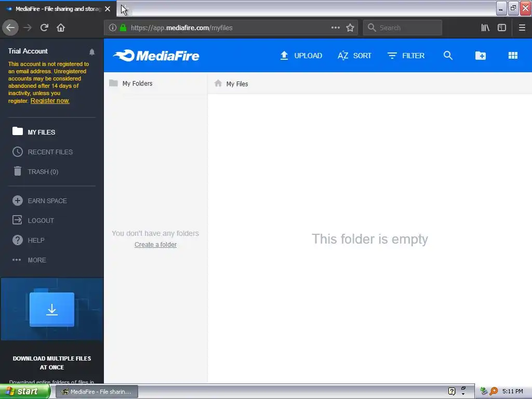
Task: Click the network computers tray icon
Action: click(484, 391)
